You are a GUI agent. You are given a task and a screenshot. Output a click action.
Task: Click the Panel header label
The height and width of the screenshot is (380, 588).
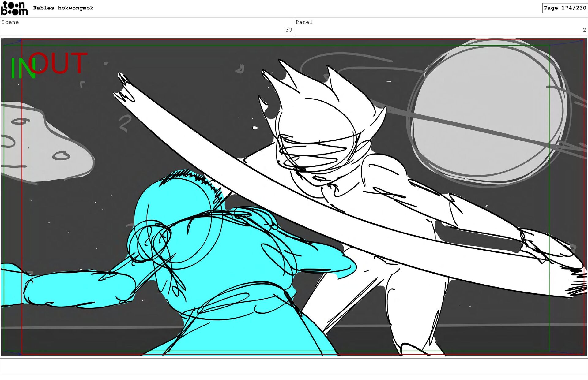[x=304, y=22]
